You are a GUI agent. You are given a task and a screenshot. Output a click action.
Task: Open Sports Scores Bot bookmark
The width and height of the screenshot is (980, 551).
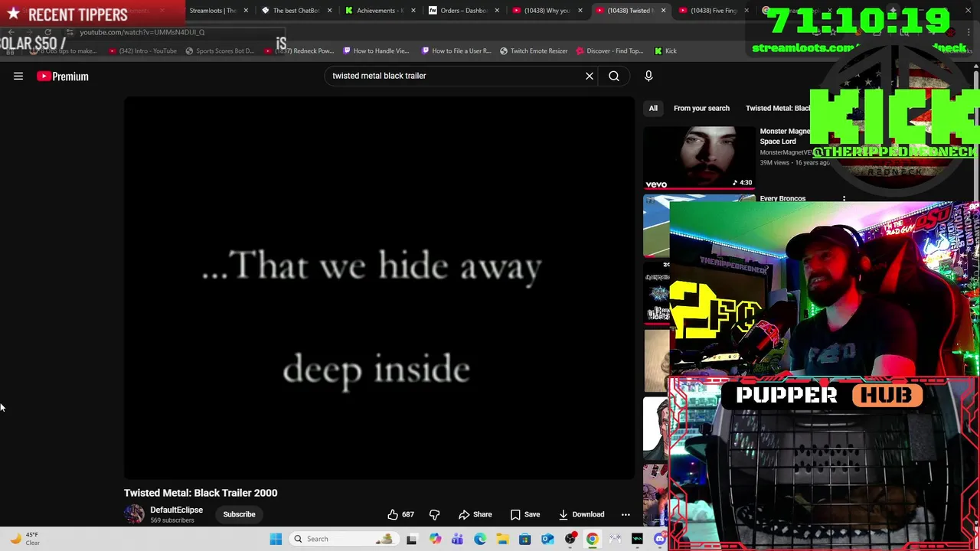[x=220, y=51]
